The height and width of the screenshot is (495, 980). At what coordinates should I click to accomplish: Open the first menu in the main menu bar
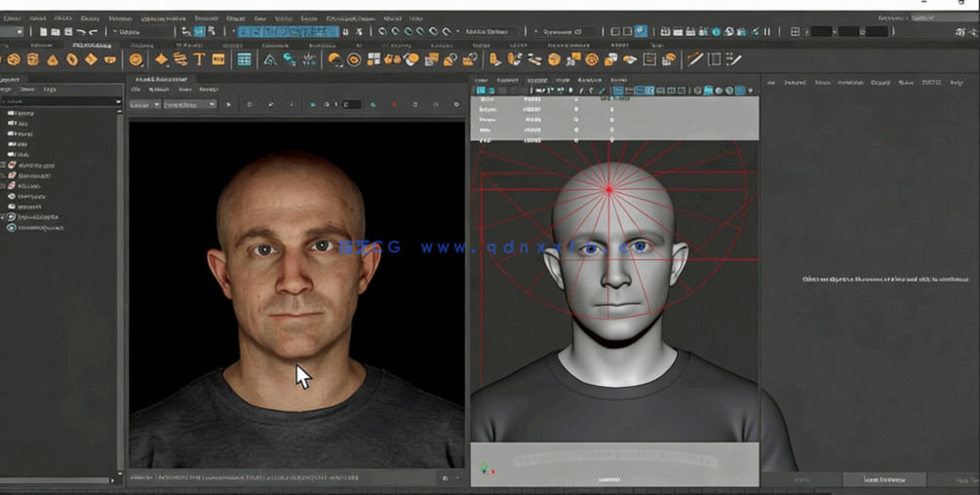click(x=12, y=18)
